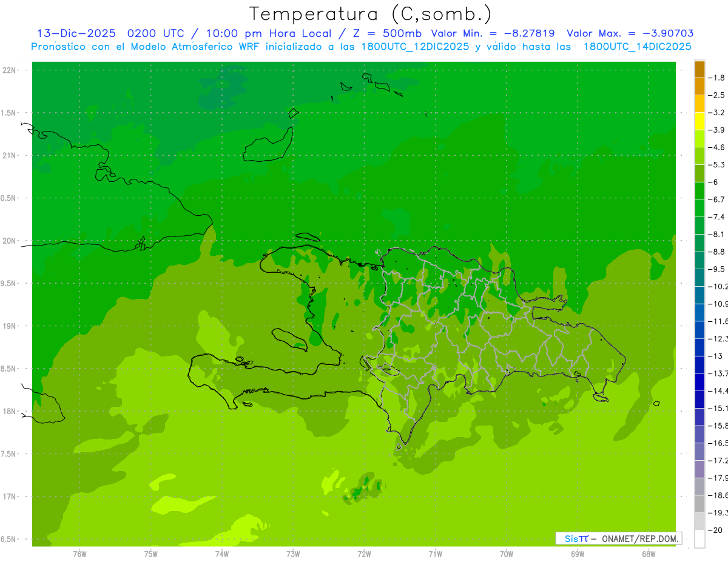Click the '-2.5' legend value
The height and width of the screenshot is (562, 728).
pyautogui.click(x=718, y=95)
